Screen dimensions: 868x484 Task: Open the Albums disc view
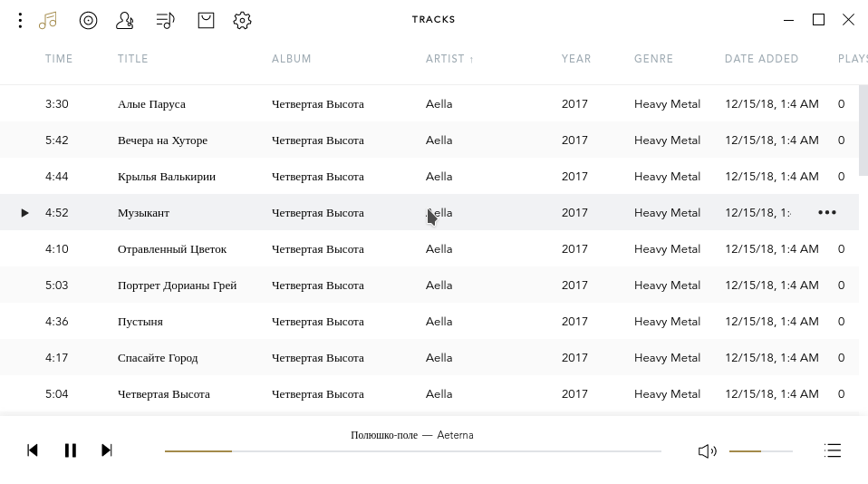(x=88, y=21)
